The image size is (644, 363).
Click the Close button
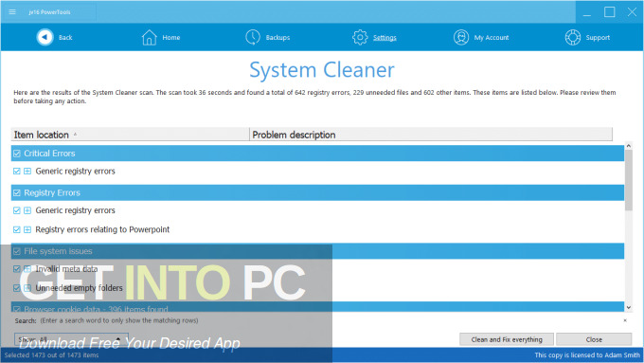pos(594,339)
